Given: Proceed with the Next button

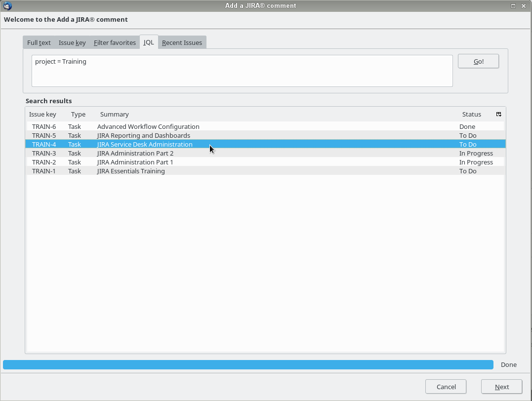Looking at the screenshot, I should pos(501,387).
